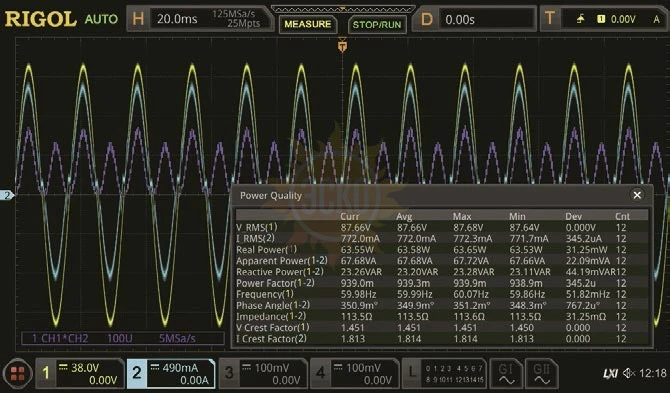The image size is (670, 393).
Task: Open the four-square function navigation icon
Action: pyautogui.click(x=18, y=374)
